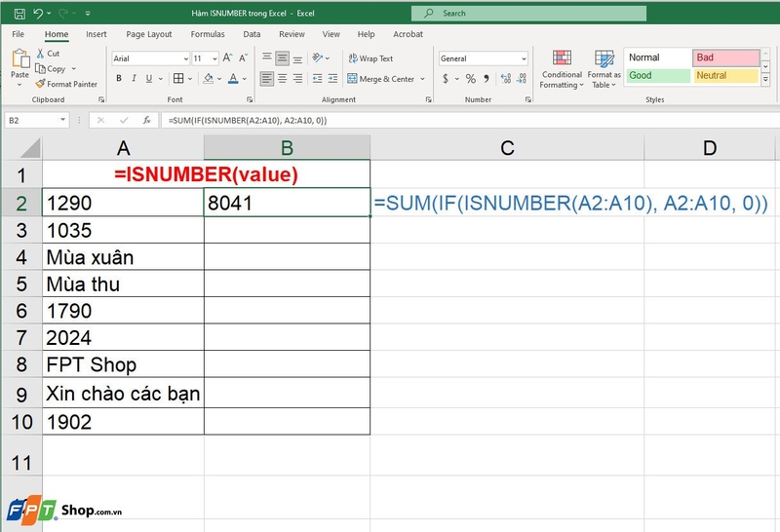Toggle Italic formatting

point(134,78)
